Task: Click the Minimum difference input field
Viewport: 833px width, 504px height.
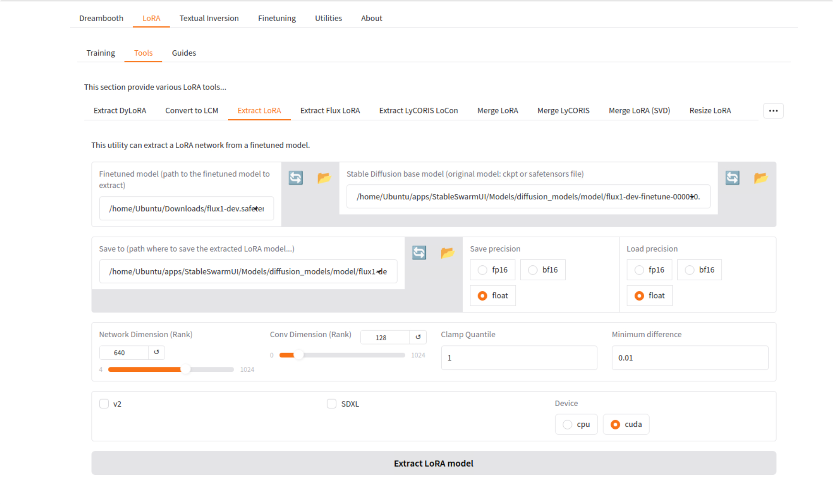Action: (690, 358)
